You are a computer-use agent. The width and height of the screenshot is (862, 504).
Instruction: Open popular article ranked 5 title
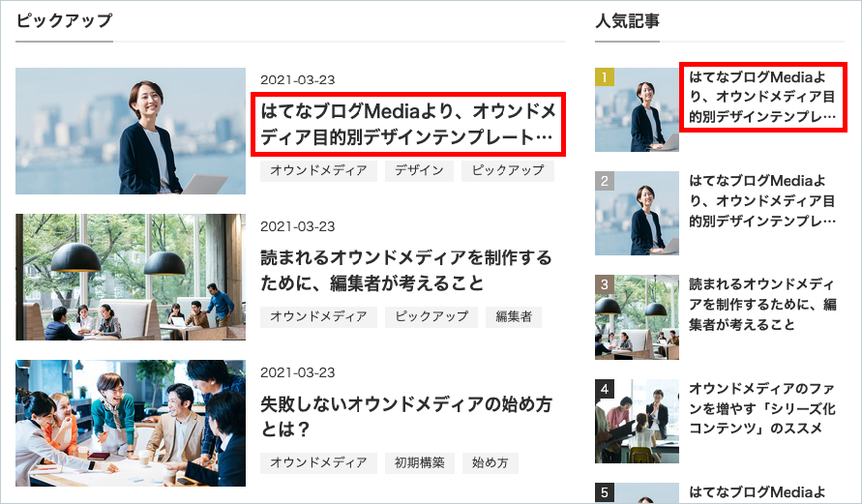pyautogui.click(x=758, y=492)
